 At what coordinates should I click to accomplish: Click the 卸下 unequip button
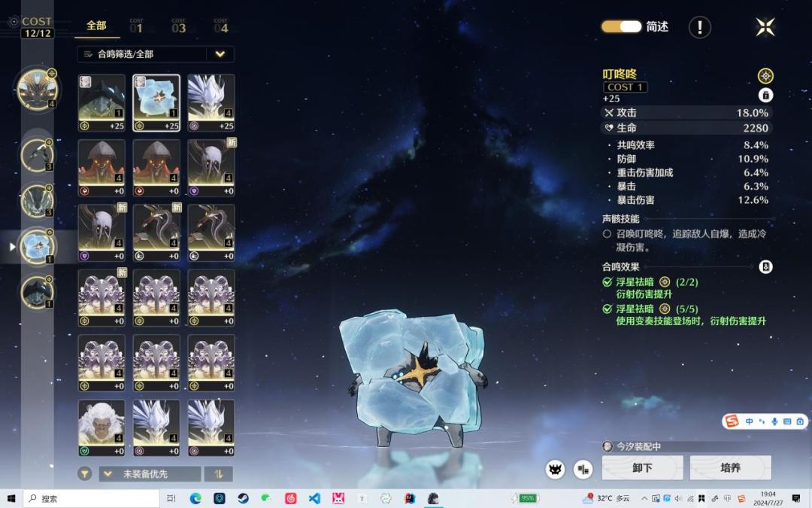(642, 467)
